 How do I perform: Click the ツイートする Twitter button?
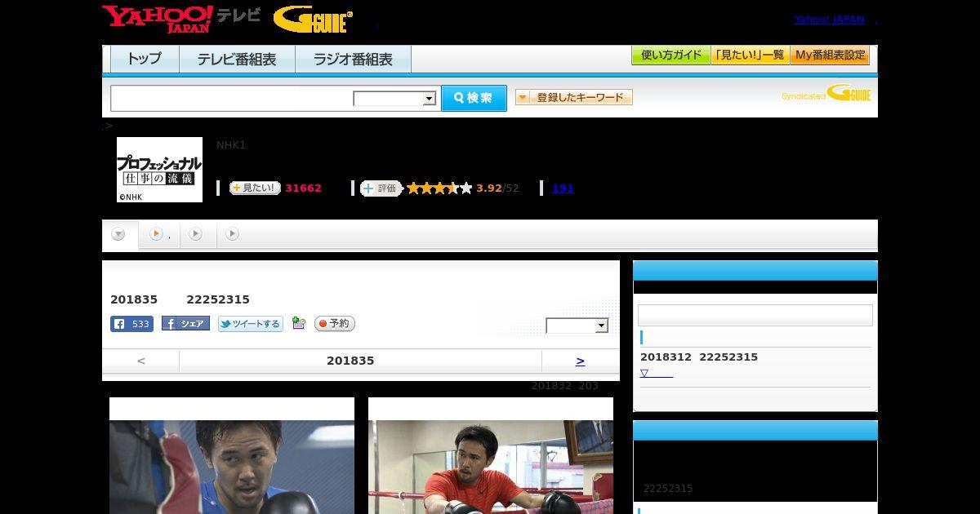pos(251,324)
